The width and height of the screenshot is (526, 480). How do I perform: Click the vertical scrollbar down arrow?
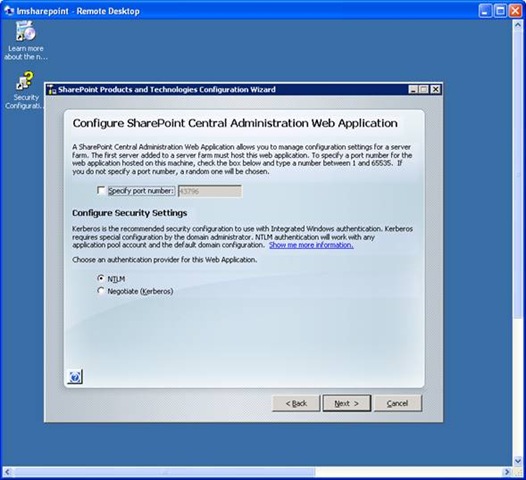[518, 461]
